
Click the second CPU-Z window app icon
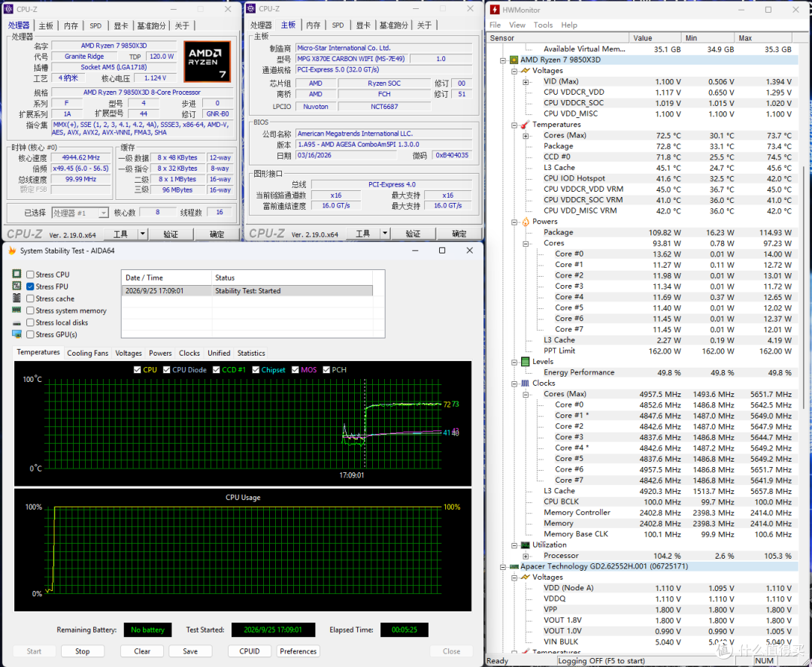pyautogui.click(x=250, y=9)
